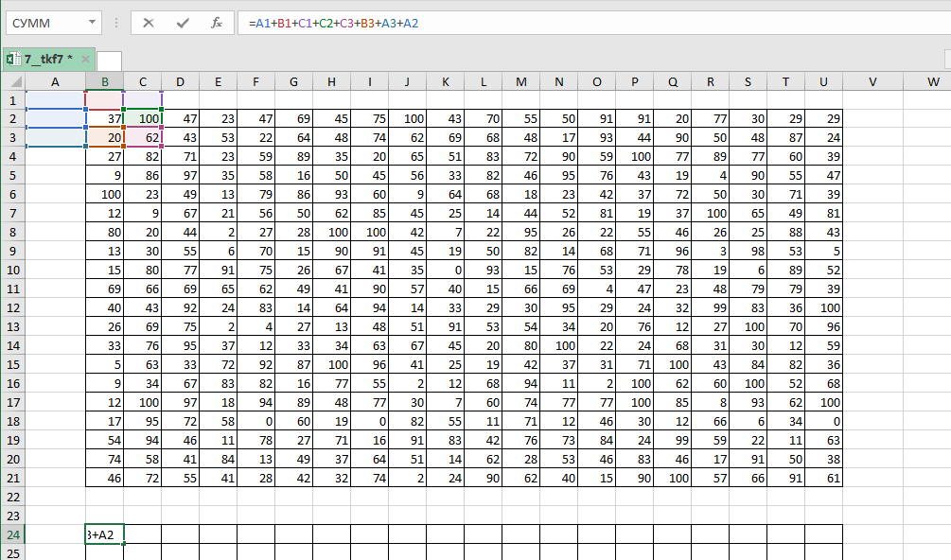Viewport: 951px width, 560px height.
Task: Click cell B3 containing value 20
Action: click(x=105, y=137)
